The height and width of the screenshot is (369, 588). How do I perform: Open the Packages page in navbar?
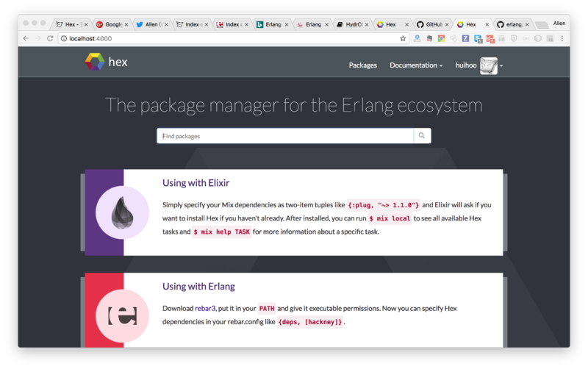(362, 65)
